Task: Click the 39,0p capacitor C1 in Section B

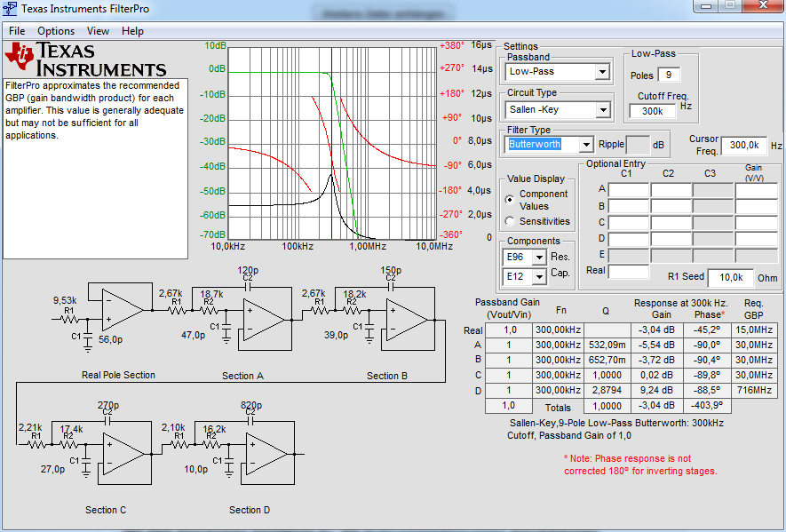Action: 369,329
